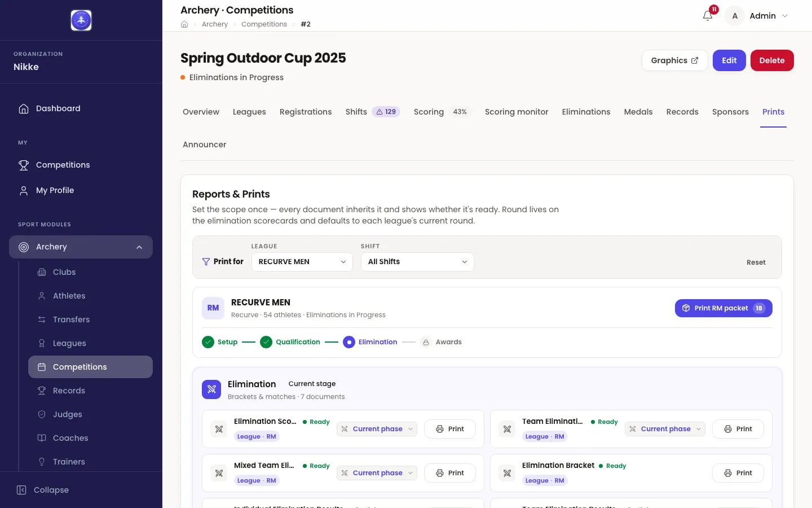Open the notifications bell
This screenshot has height=508, width=812.
pos(708,16)
